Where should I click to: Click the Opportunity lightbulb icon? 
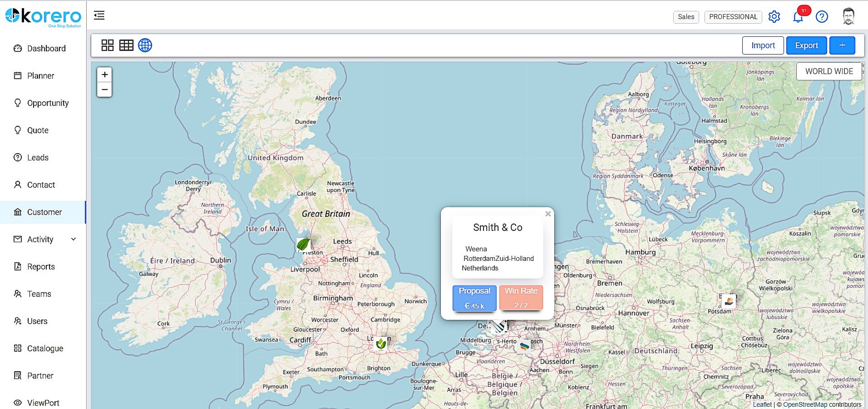[x=18, y=103]
